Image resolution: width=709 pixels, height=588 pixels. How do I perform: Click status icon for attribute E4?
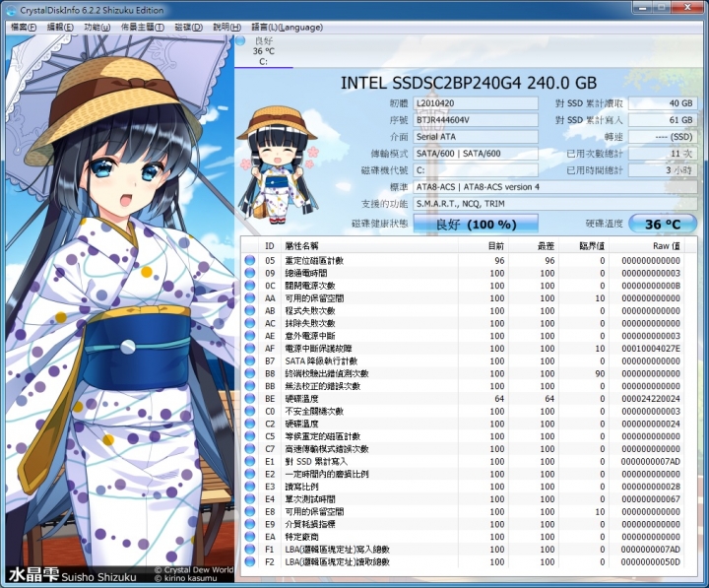[x=249, y=499]
